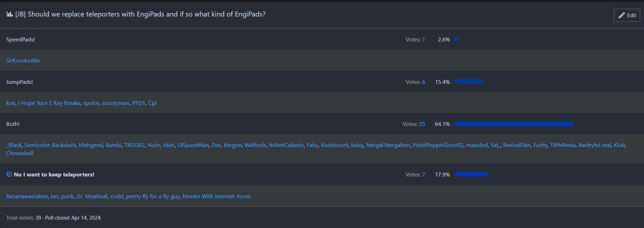Viewport: 644px width, 228px height.
Task: Click the Cheeseball username link
Action: point(20,153)
